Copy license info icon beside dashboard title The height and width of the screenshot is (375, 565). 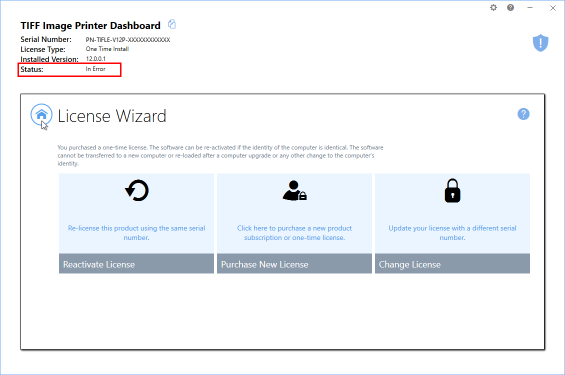pyautogui.click(x=172, y=24)
